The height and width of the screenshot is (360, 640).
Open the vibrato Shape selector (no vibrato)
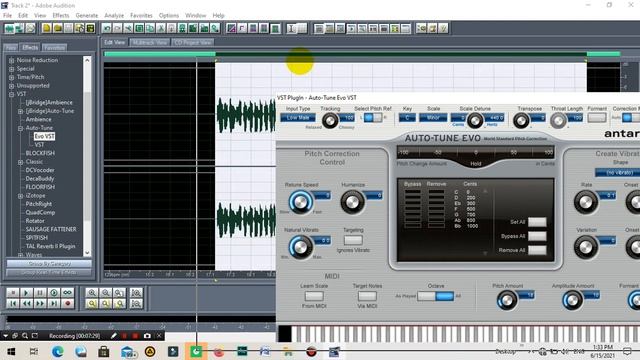coord(618,173)
